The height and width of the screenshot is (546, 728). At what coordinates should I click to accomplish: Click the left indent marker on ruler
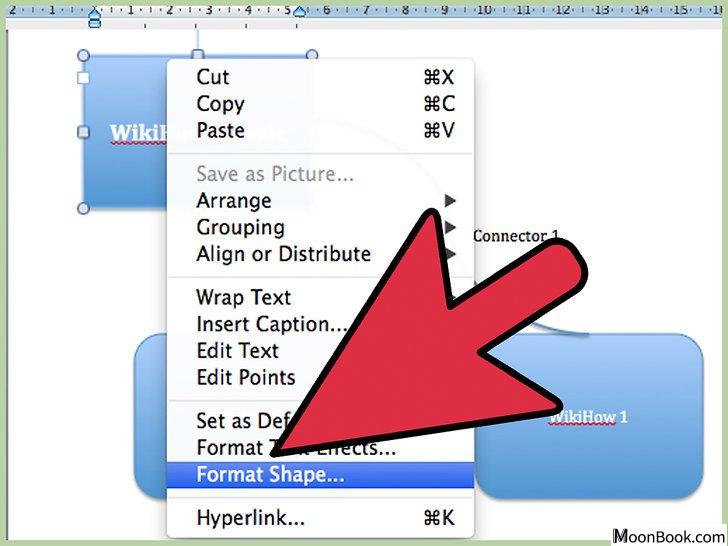[x=95, y=16]
